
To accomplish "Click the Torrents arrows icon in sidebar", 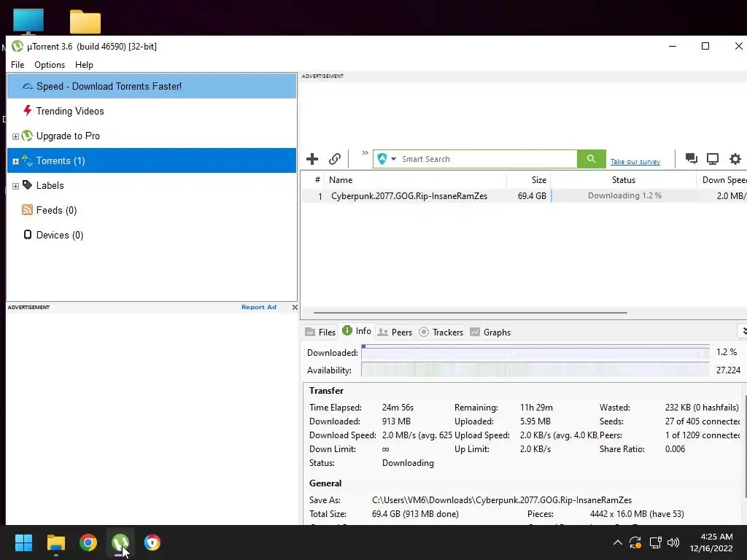I will click(27, 160).
